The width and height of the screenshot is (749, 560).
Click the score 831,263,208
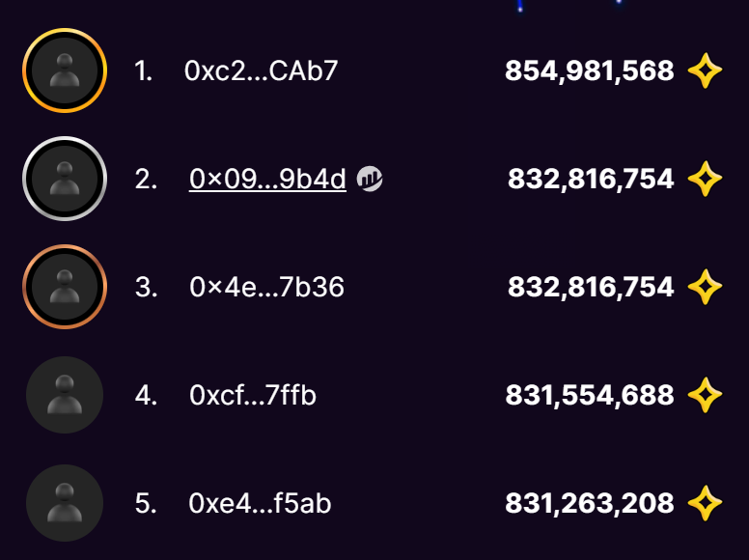click(589, 503)
